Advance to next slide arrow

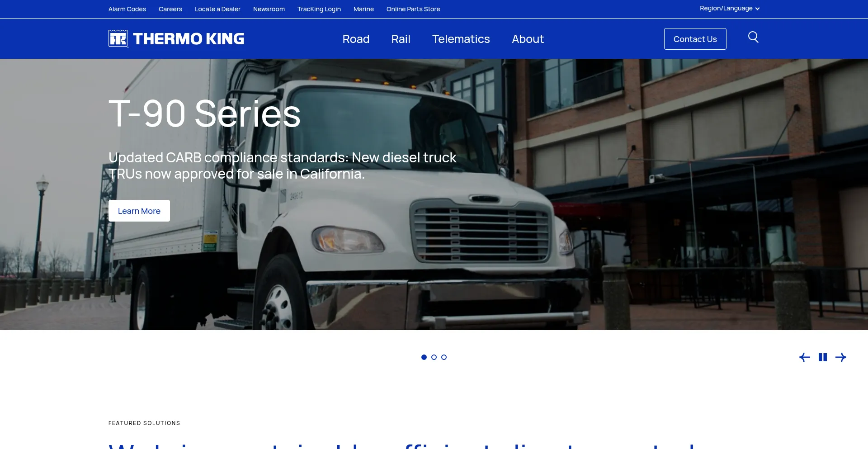tap(841, 357)
